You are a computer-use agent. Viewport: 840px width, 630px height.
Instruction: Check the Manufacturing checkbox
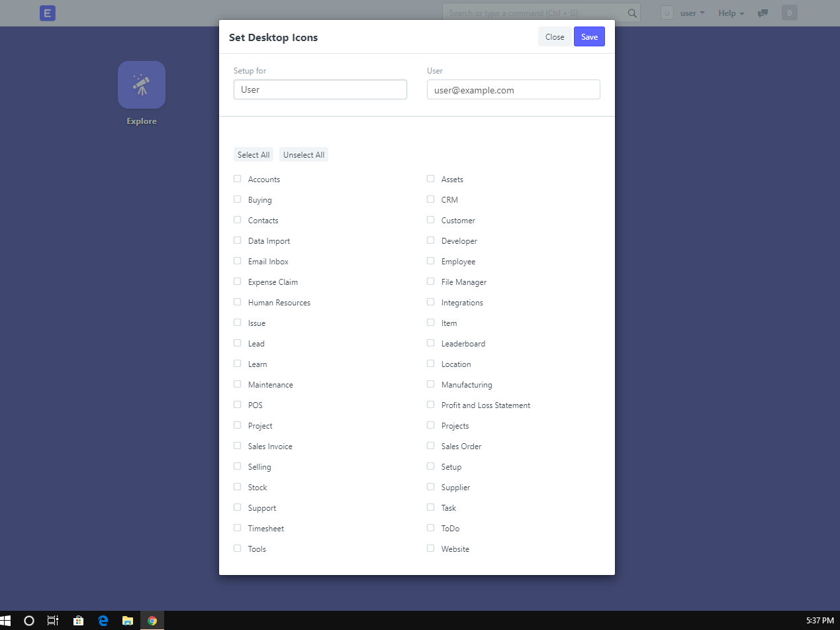coord(431,384)
